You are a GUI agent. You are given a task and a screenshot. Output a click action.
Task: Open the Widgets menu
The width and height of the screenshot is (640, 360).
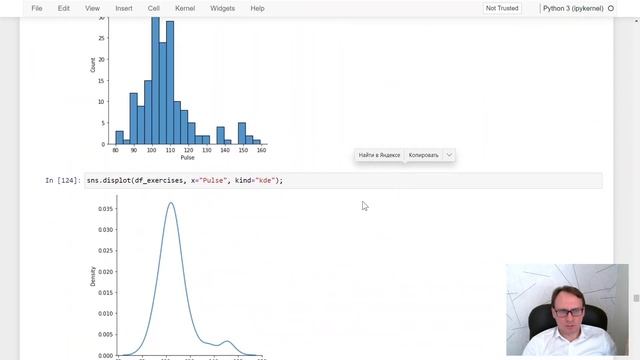222,8
